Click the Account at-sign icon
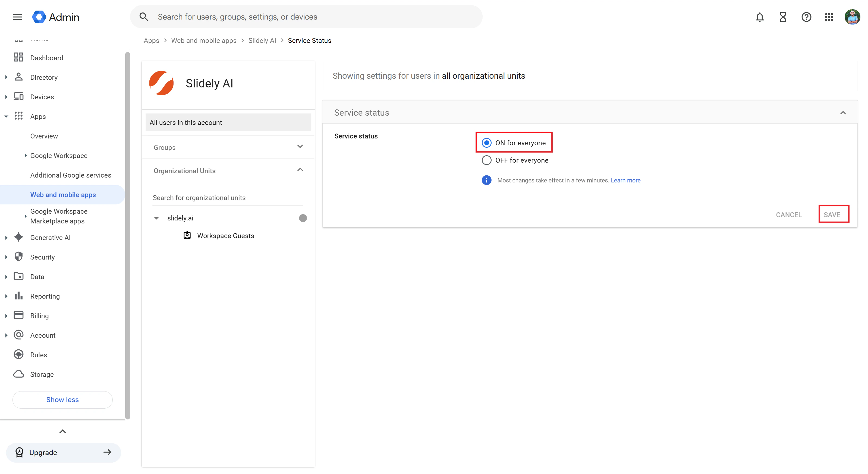The height and width of the screenshot is (474, 868). click(18, 335)
